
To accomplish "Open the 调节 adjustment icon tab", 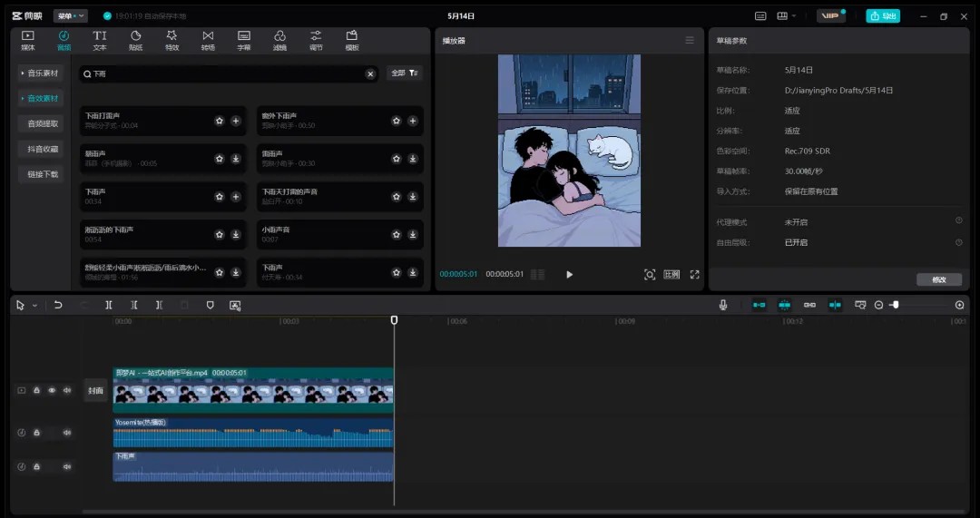I will pos(317,41).
